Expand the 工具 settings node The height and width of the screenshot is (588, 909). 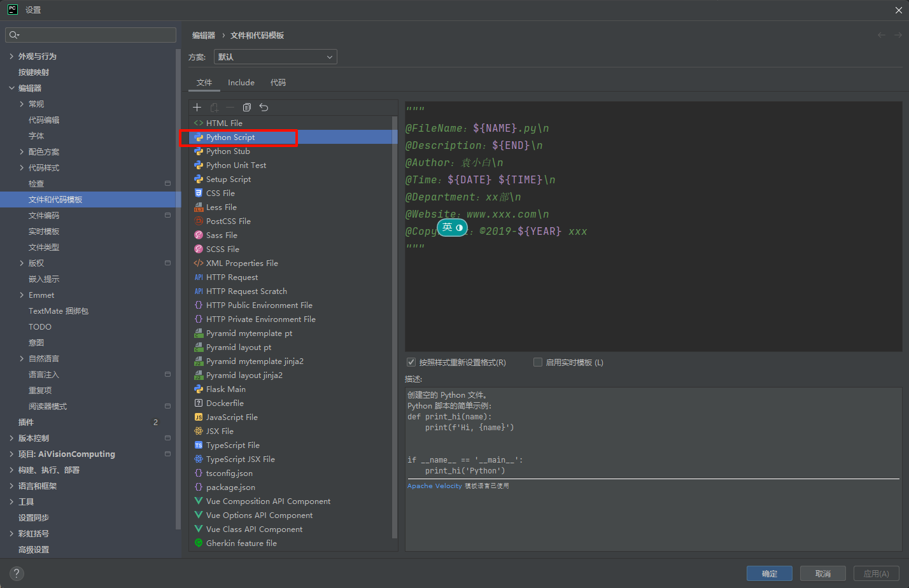click(11, 502)
